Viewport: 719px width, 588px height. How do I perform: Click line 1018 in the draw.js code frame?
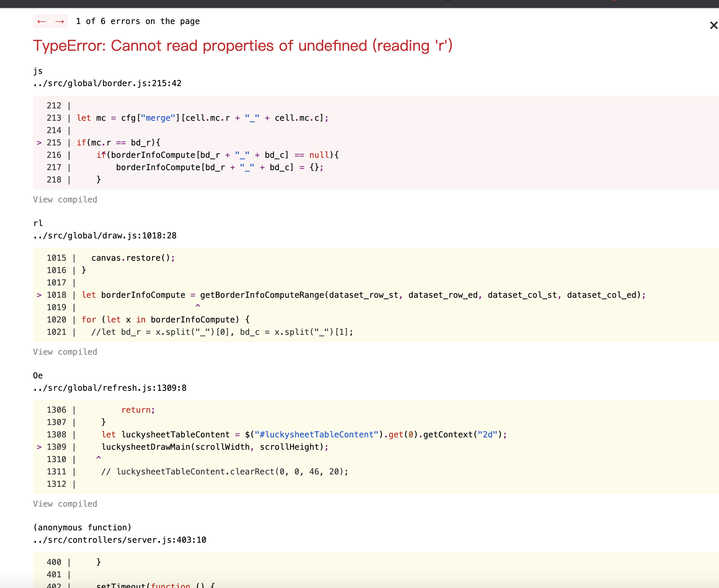[240, 295]
